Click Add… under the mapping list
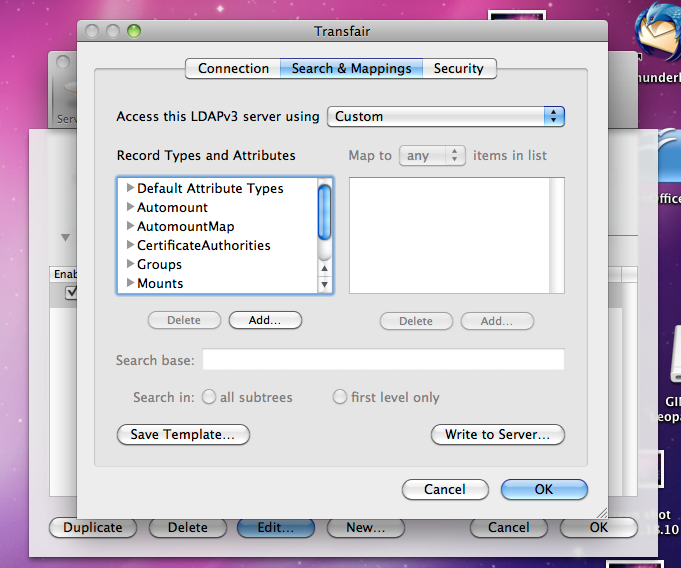681x568 pixels. pos(497,321)
